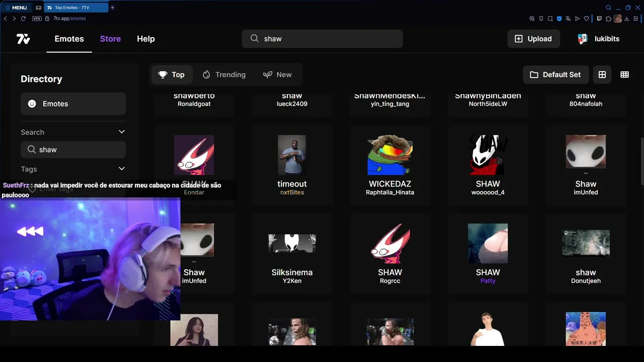Click the top search field containing shaw
This screenshot has width=644, height=362.
323,39
